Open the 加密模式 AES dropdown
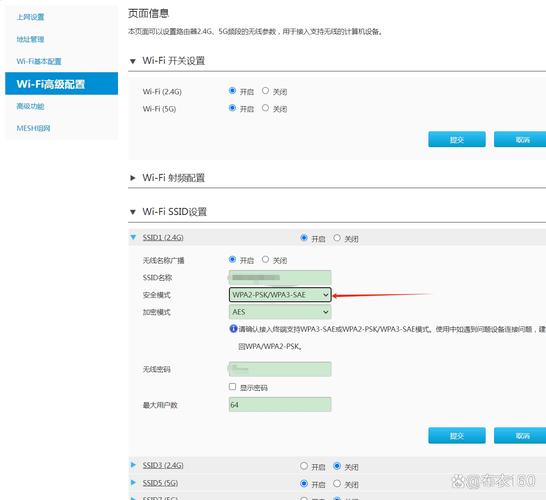546x500 pixels. click(280, 312)
